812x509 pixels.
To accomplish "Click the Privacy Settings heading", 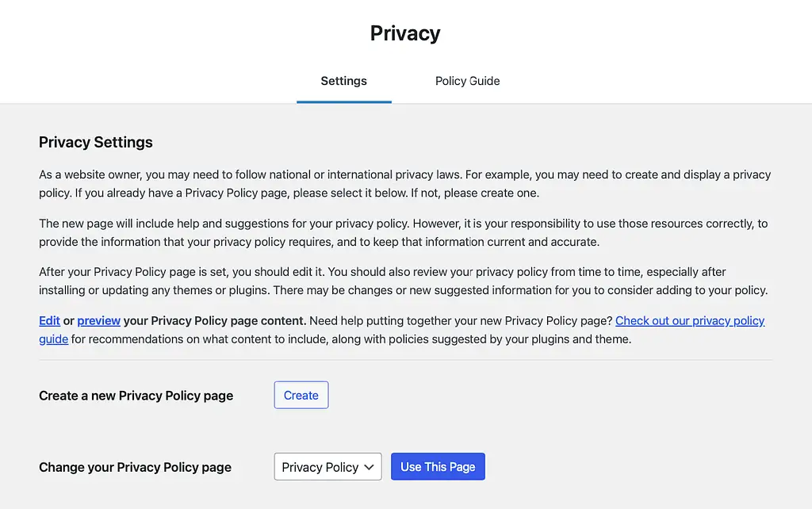I will click(95, 142).
